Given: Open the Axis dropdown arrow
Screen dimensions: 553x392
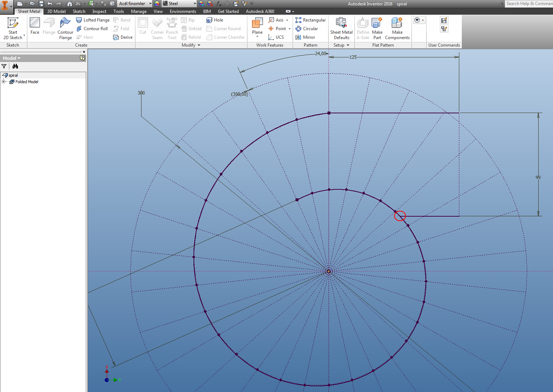Looking at the screenshot, I should pos(287,20).
